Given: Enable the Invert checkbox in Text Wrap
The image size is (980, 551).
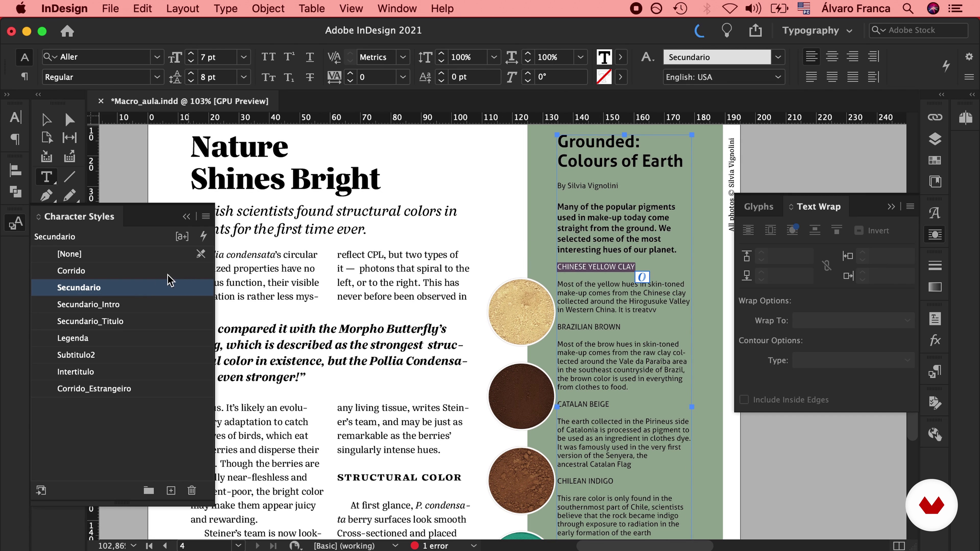Looking at the screenshot, I should [x=859, y=230].
